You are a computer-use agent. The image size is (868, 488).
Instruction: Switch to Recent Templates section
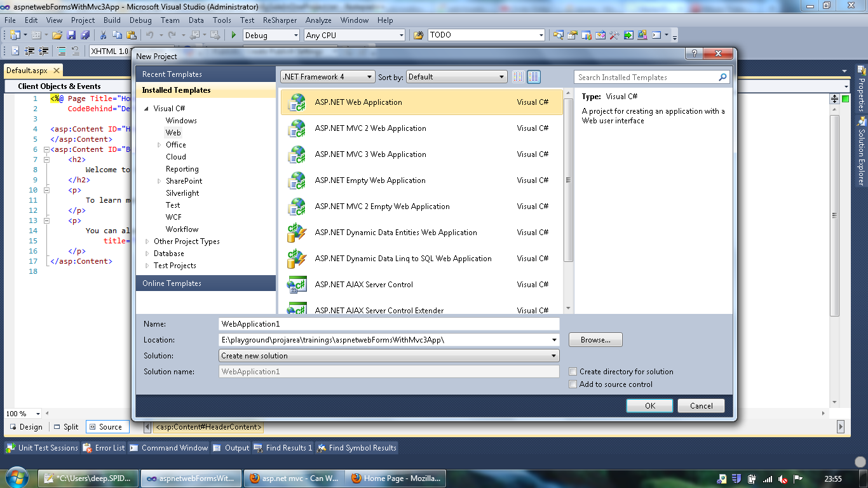pyautogui.click(x=206, y=74)
